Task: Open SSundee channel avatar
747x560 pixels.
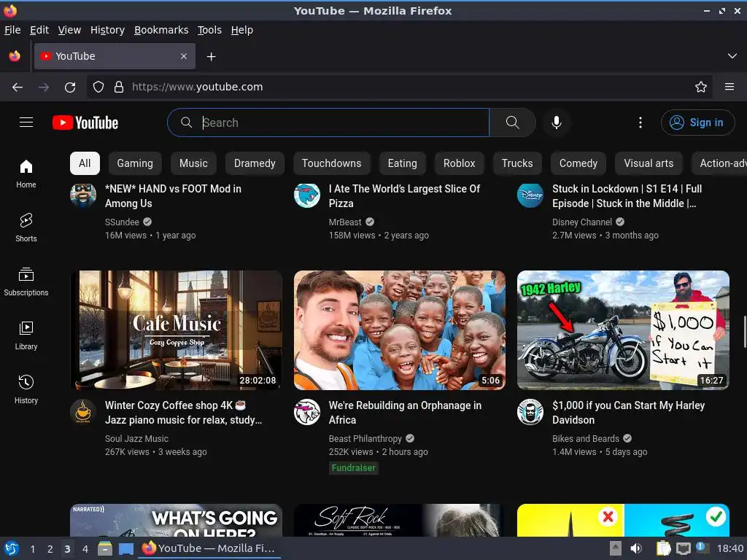Action: coord(83,195)
